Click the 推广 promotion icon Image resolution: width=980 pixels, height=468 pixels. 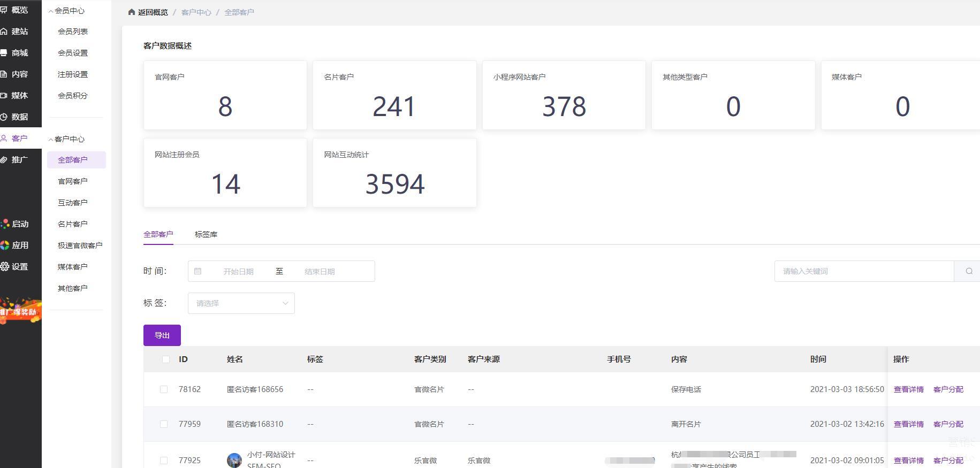pos(4,160)
